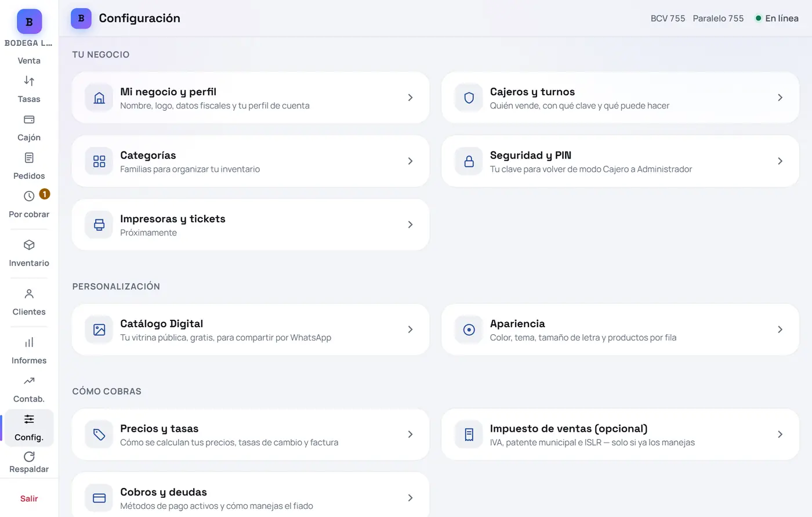
Task: Click the Por cobrar notification badge 1
Action: (x=45, y=194)
